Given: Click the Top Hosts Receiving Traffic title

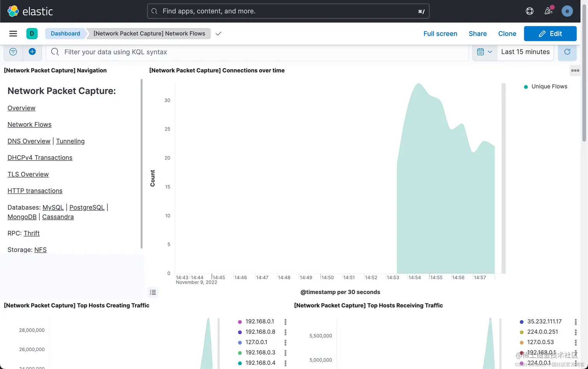Looking at the screenshot, I should click(368, 305).
